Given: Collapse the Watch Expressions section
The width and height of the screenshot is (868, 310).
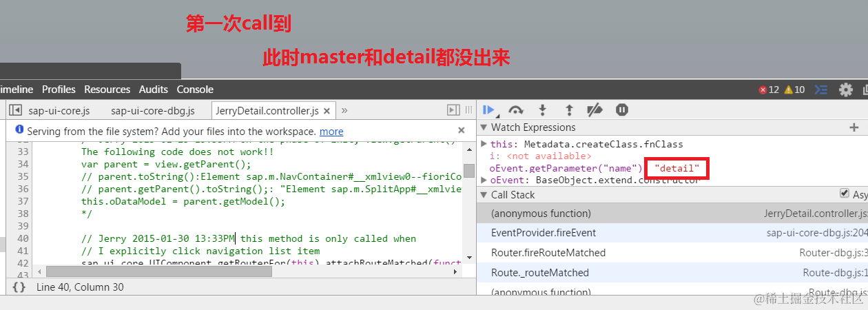Looking at the screenshot, I should tap(484, 127).
